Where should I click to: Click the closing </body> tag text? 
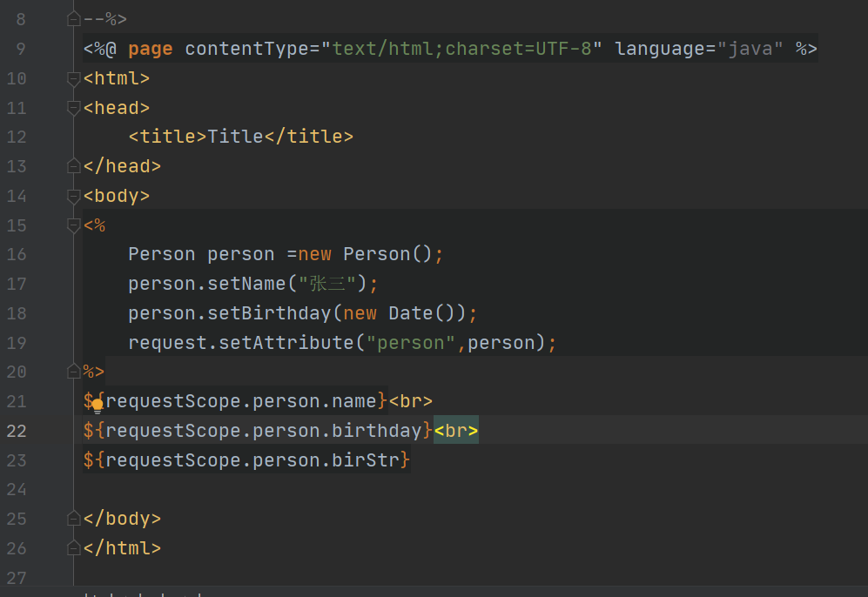[x=123, y=519]
